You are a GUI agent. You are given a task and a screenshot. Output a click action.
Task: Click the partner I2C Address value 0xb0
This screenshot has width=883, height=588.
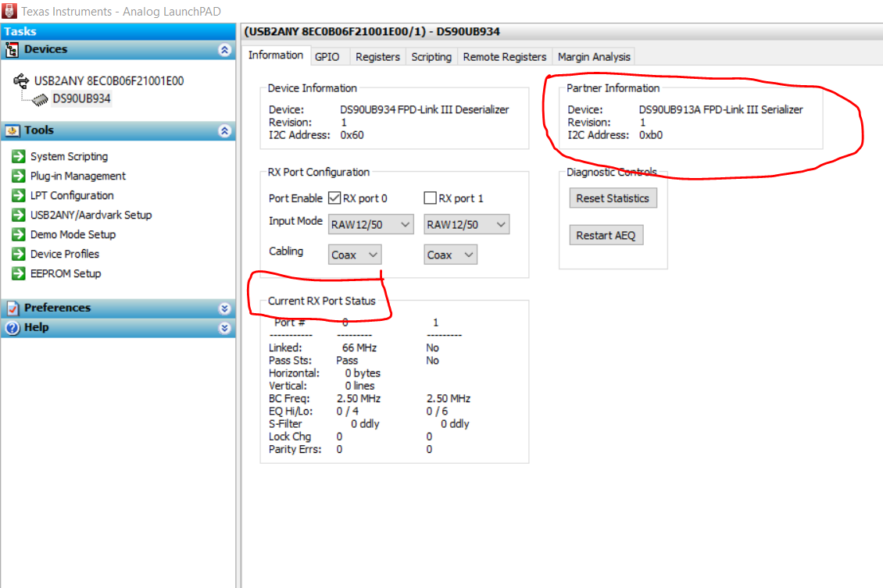[x=651, y=135]
